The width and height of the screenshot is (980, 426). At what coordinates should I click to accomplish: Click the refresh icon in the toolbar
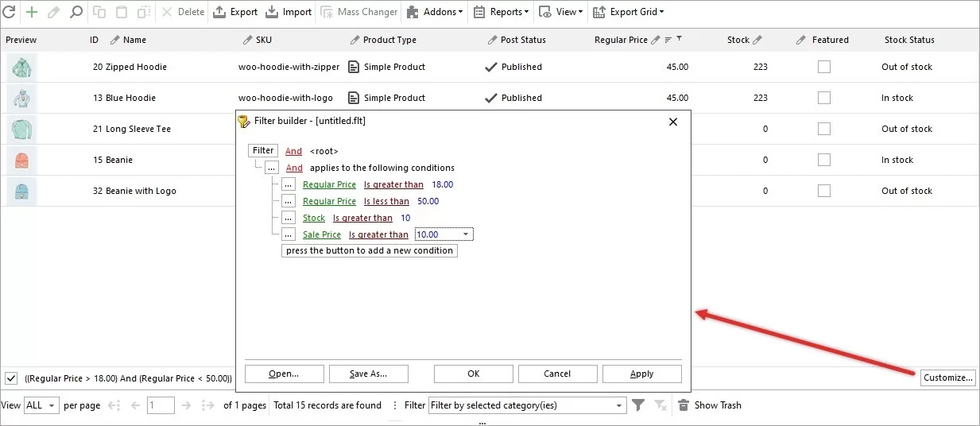pos(10,12)
